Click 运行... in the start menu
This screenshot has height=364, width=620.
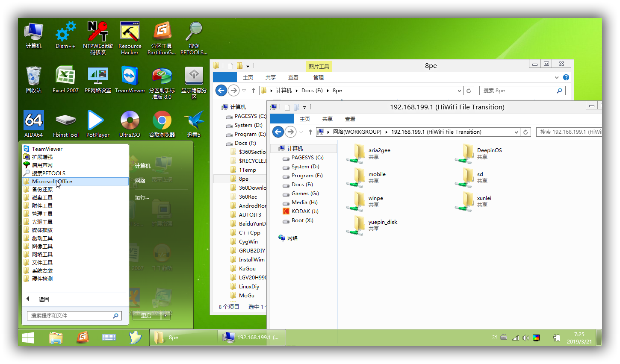[142, 197]
